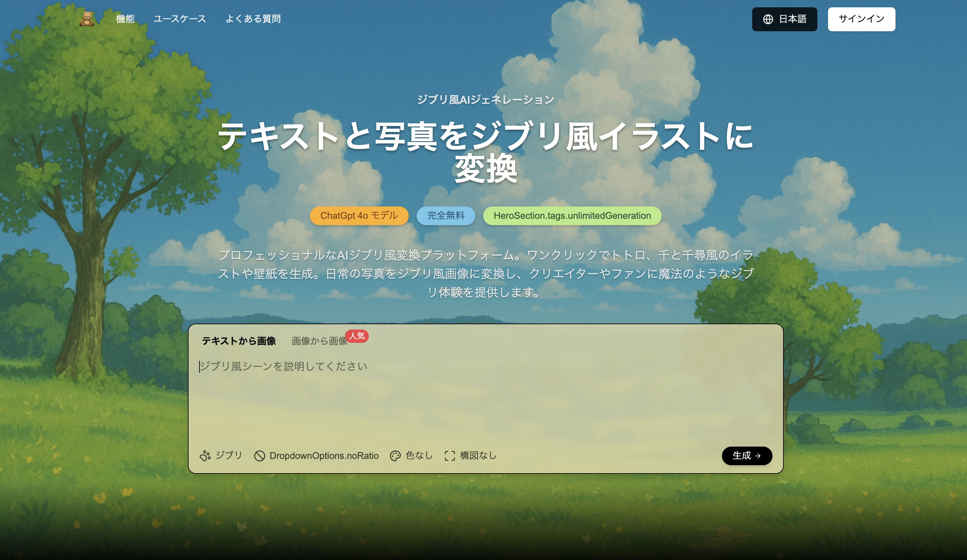
Task: Click the 完全無料 tag
Action: point(446,216)
